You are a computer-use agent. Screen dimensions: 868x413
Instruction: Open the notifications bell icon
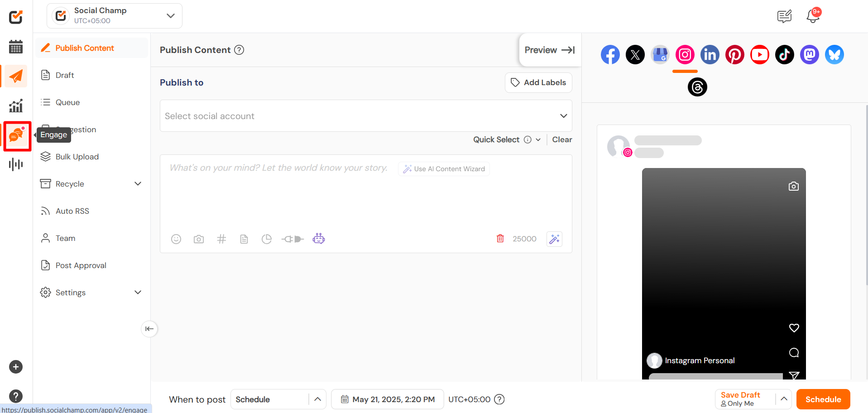point(813,16)
